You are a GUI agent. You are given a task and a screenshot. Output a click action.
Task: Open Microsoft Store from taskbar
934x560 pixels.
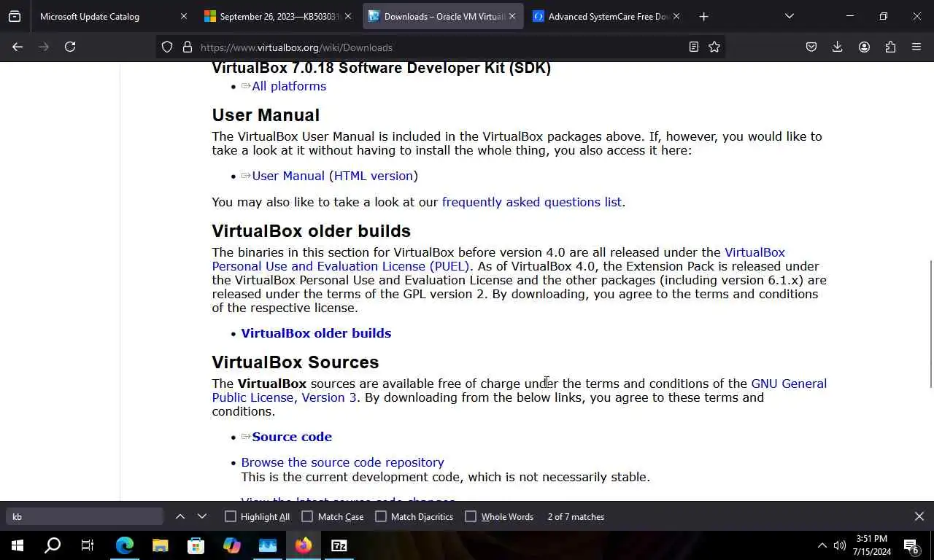coord(196,545)
